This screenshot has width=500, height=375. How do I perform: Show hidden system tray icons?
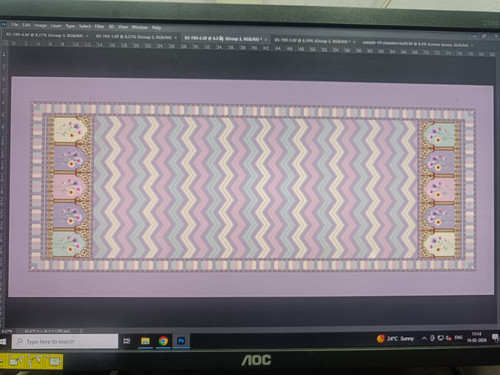click(x=424, y=338)
